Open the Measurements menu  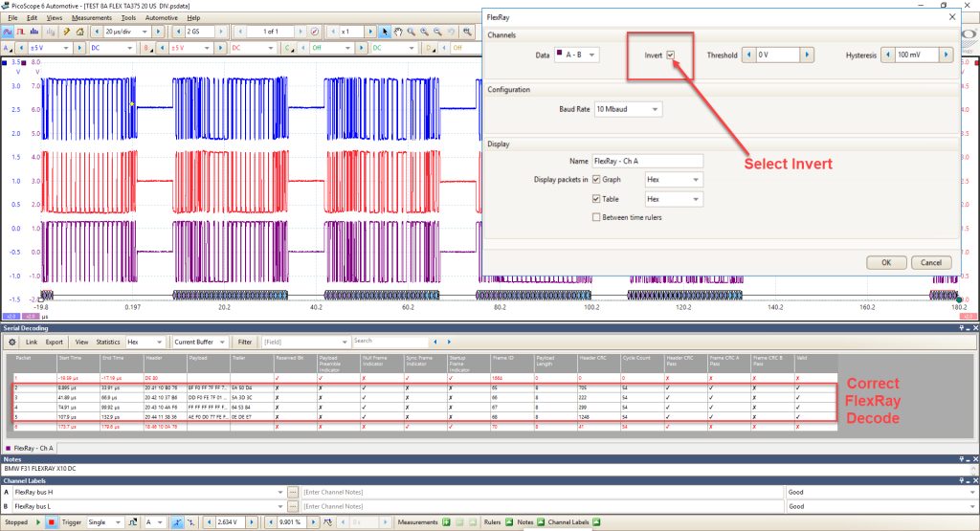[91, 17]
